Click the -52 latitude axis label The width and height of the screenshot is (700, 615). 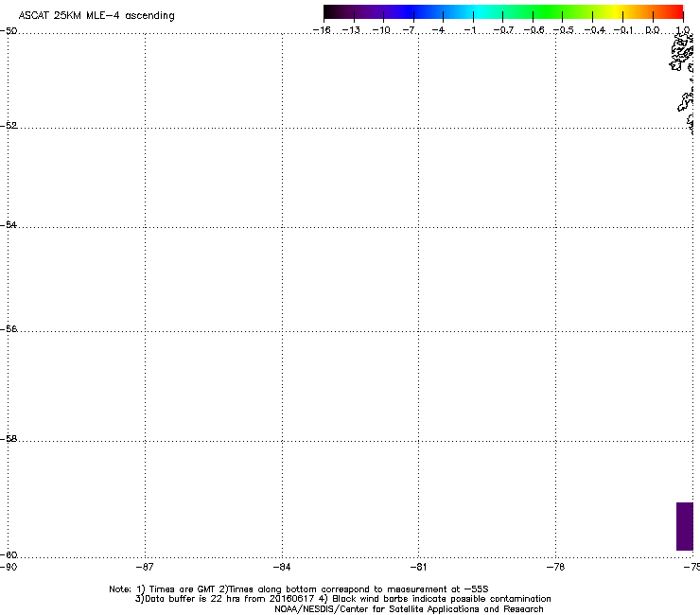(x=9, y=126)
